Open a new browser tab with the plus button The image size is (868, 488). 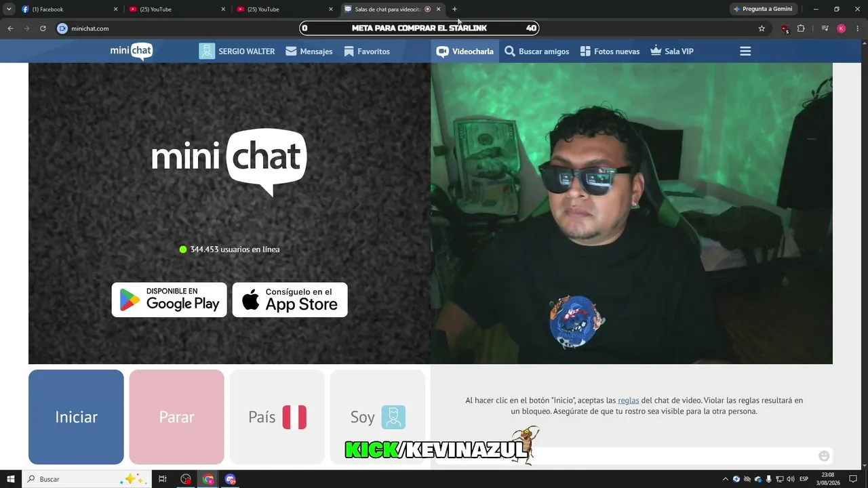coord(454,9)
